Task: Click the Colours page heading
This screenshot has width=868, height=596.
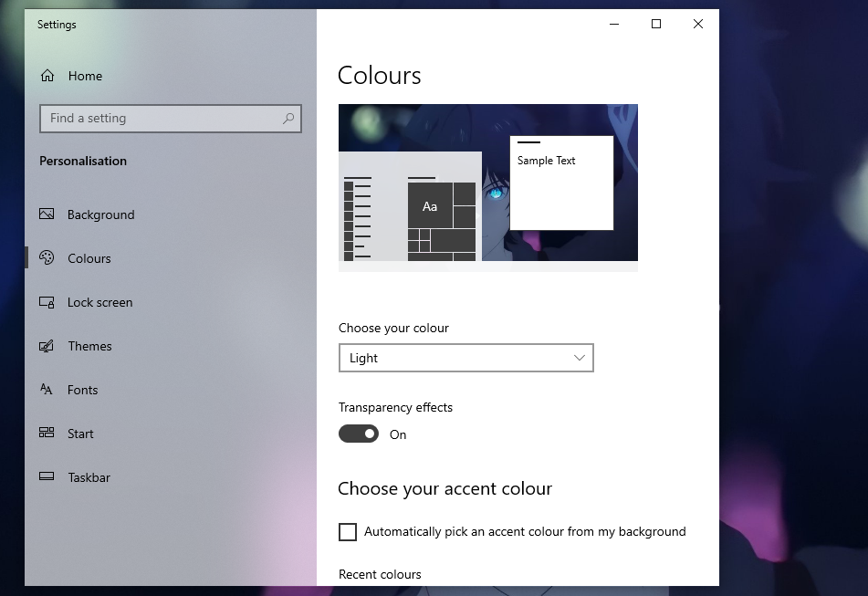Action: tap(379, 75)
